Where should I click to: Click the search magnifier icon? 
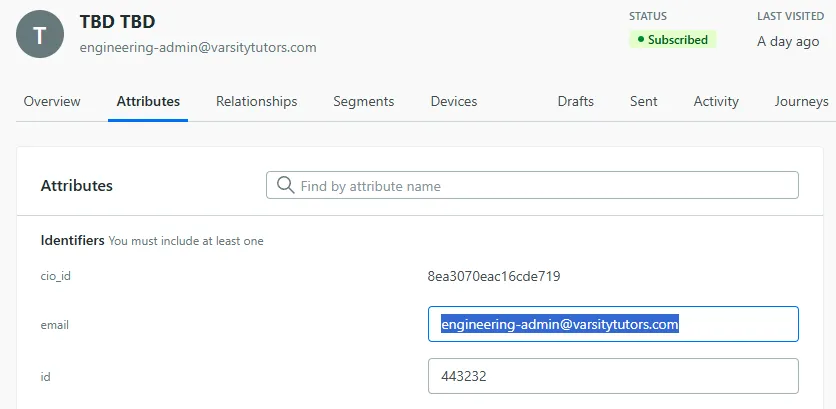coord(284,186)
